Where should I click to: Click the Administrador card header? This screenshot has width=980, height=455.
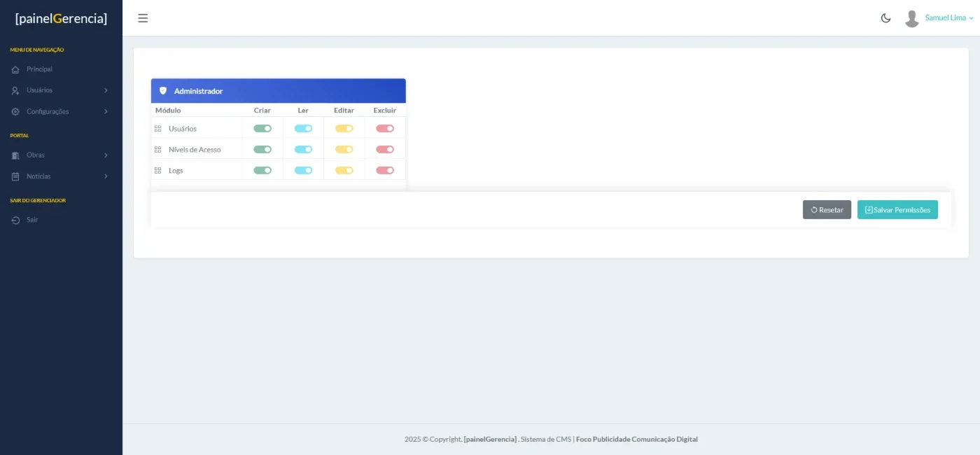pyautogui.click(x=279, y=91)
